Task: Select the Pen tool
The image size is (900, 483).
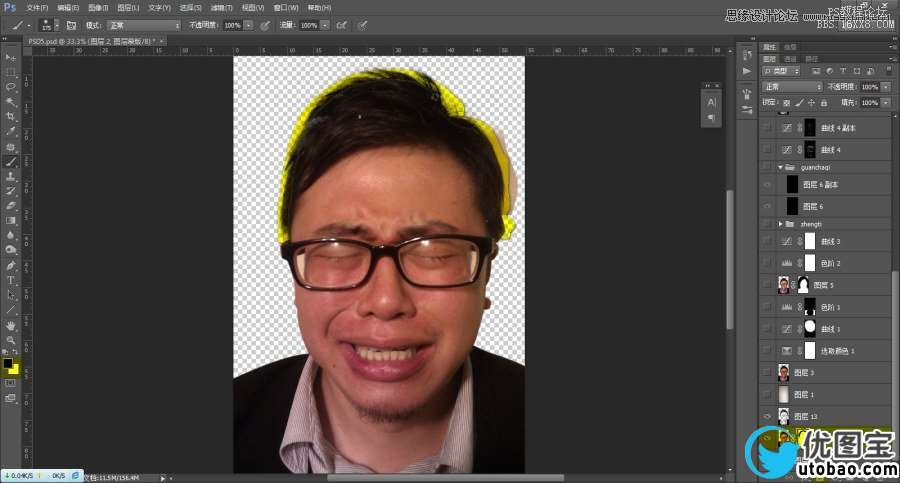Action: 11,266
